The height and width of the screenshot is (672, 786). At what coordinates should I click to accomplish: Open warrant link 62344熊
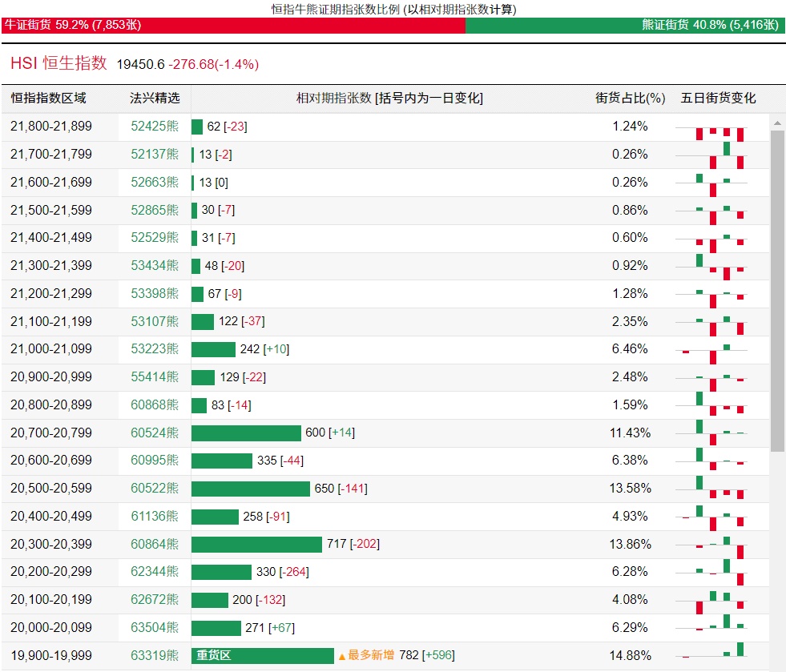(155, 572)
